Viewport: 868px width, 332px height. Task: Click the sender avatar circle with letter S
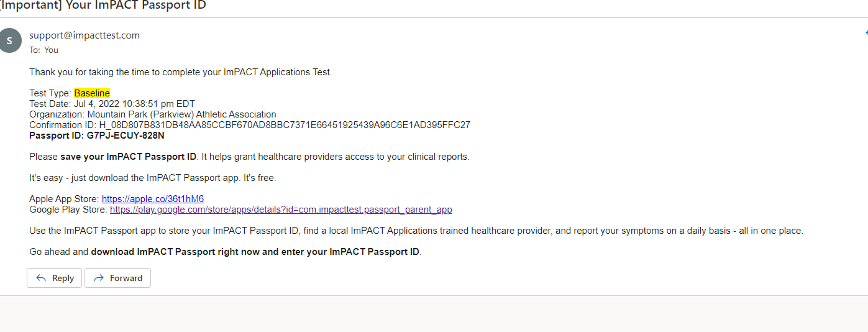(x=9, y=41)
